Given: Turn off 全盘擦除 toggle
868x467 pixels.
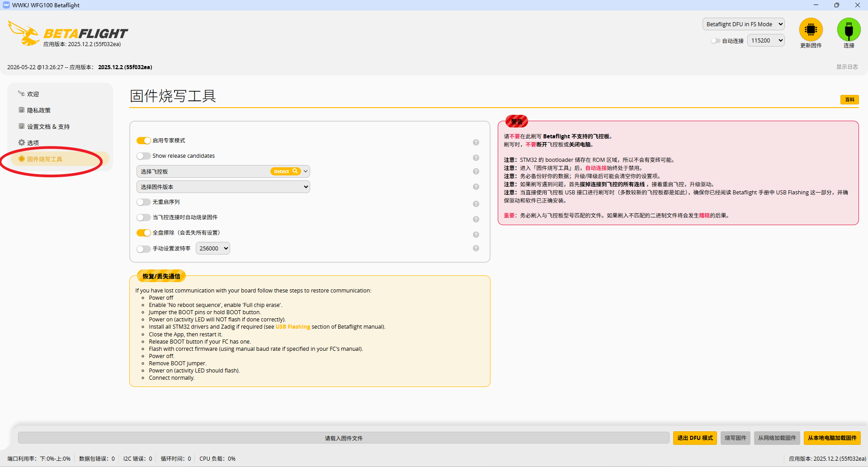Looking at the screenshot, I should pyautogui.click(x=144, y=233).
